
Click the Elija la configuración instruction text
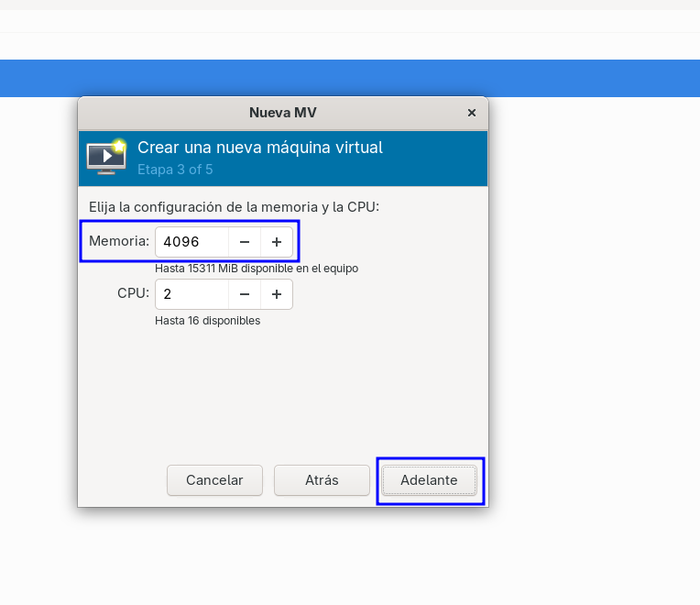[x=234, y=207]
